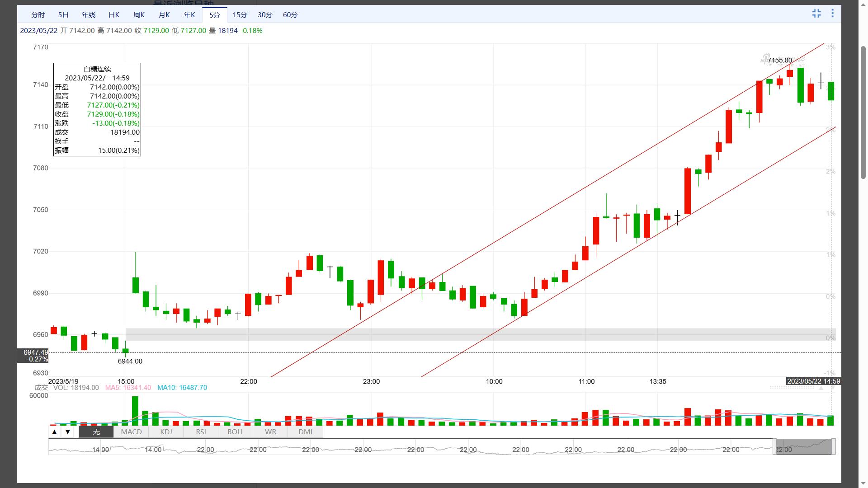Switch to the 日K chart tab
This screenshot has width=868, height=488.
pyautogui.click(x=114, y=15)
